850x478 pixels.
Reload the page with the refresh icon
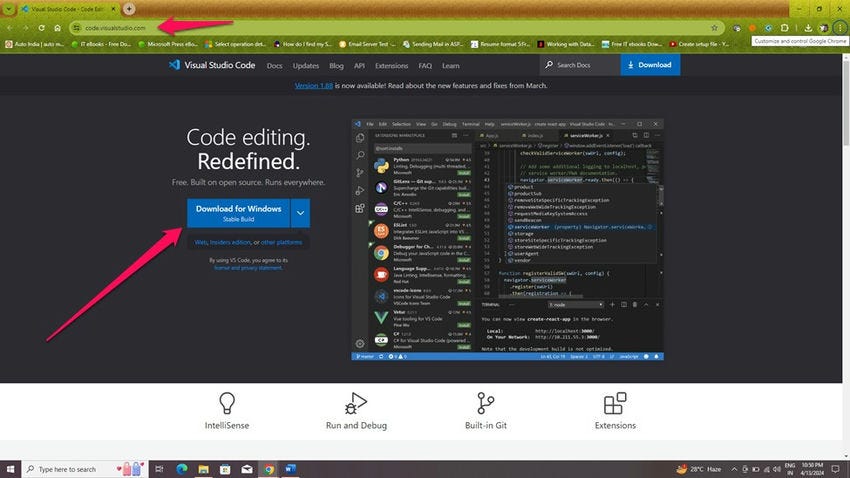click(x=41, y=28)
